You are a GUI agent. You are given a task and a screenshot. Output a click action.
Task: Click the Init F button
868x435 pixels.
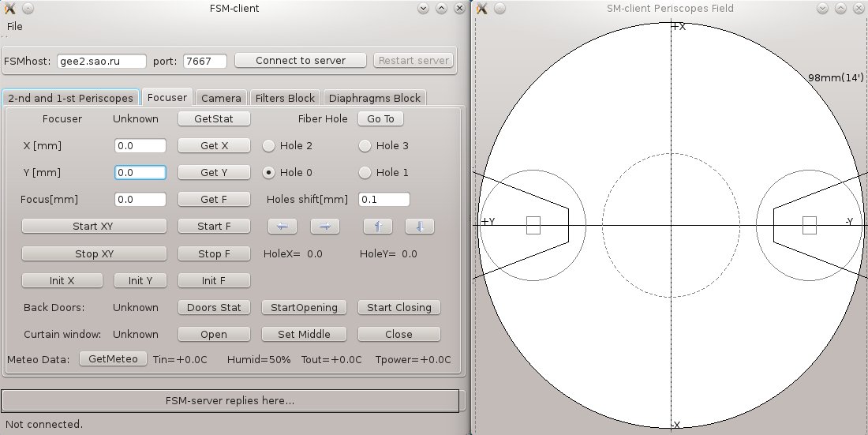pos(214,280)
